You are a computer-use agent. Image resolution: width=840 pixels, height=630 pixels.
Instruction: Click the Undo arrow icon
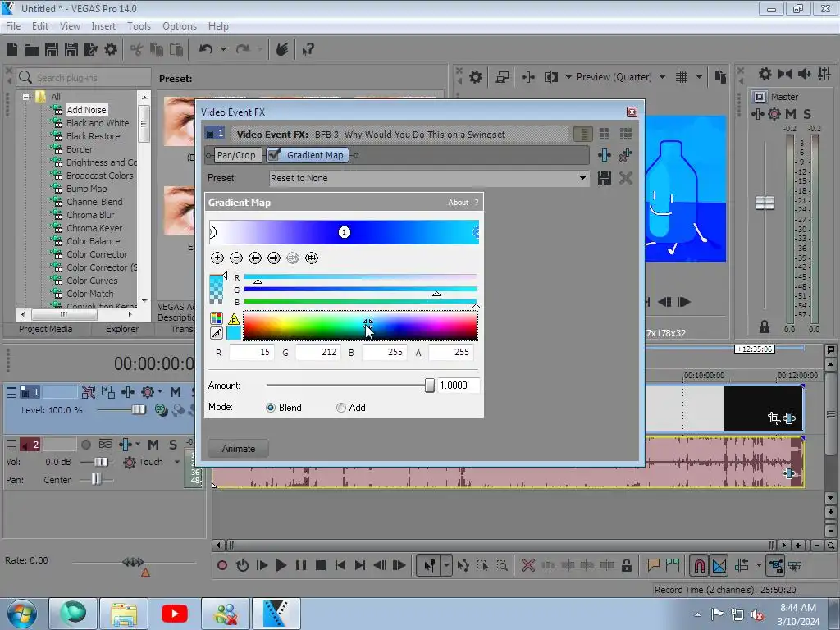point(206,49)
